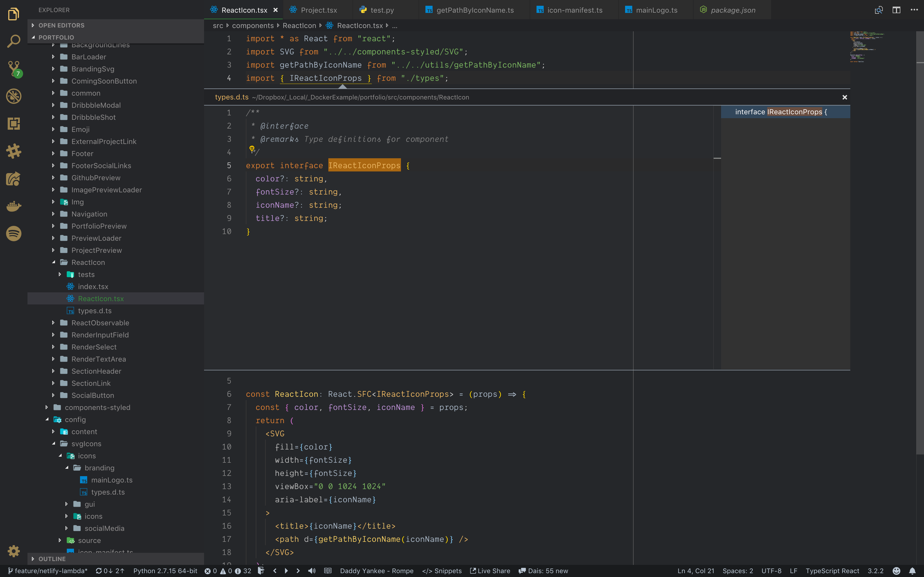The height and width of the screenshot is (577, 924).
Task: Open the Docker view in activity bar
Action: click(14, 206)
